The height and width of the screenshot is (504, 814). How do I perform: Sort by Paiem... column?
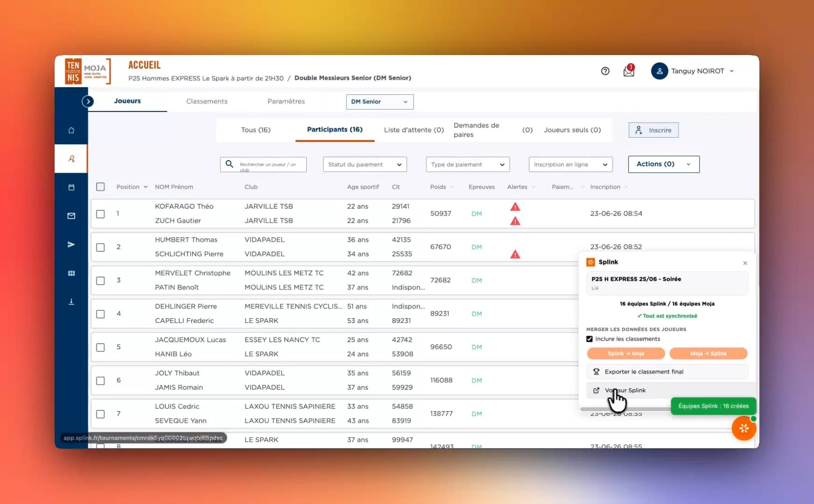[568, 187]
